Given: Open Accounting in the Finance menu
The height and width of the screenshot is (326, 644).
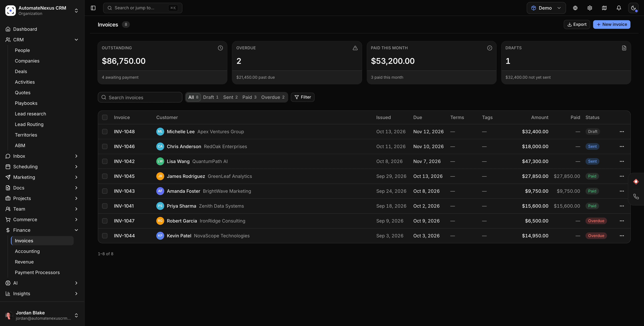Looking at the screenshot, I should tap(27, 252).
